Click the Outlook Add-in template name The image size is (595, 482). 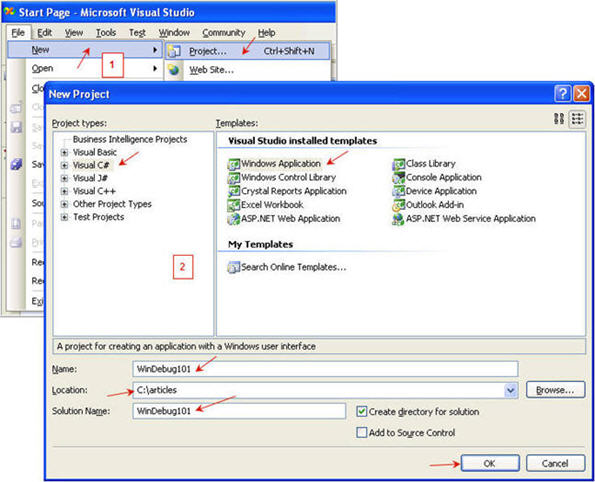pyautogui.click(x=435, y=205)
